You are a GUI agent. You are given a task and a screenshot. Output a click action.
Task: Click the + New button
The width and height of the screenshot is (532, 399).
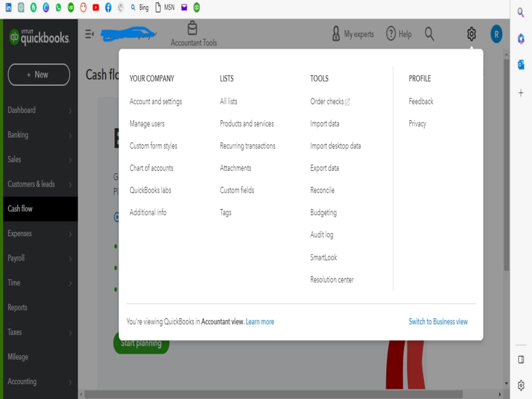pyautogui.click(x=39, y=74)
